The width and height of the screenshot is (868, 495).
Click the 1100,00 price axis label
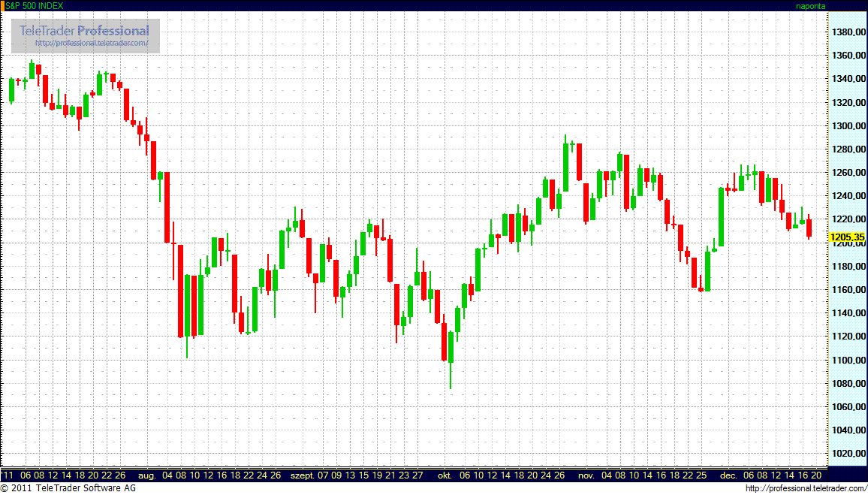(x=848, y=361)
